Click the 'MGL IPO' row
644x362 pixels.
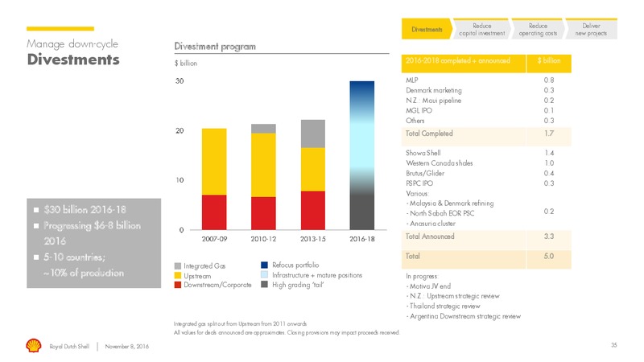[x=486, y=110]
